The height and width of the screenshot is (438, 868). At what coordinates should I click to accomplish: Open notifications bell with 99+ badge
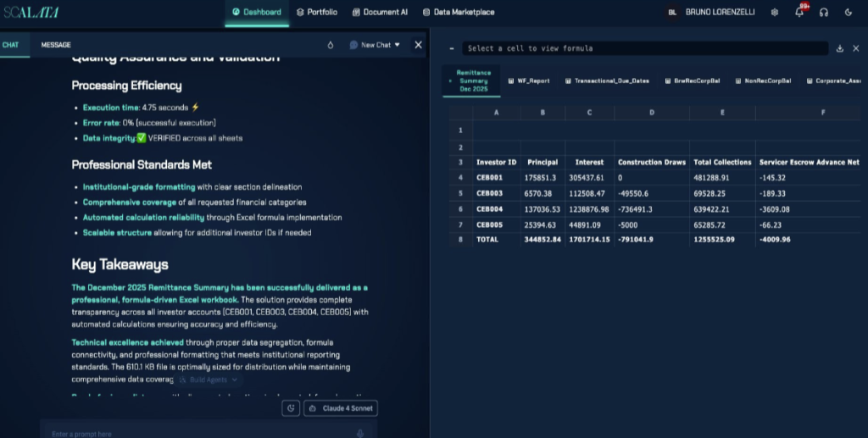click(798, 13)
